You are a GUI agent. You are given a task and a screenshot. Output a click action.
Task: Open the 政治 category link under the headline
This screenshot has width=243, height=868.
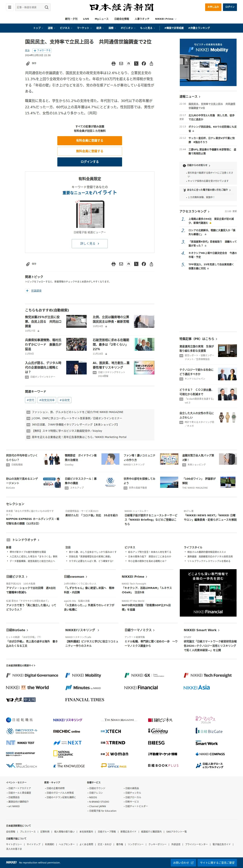[27, 51]
